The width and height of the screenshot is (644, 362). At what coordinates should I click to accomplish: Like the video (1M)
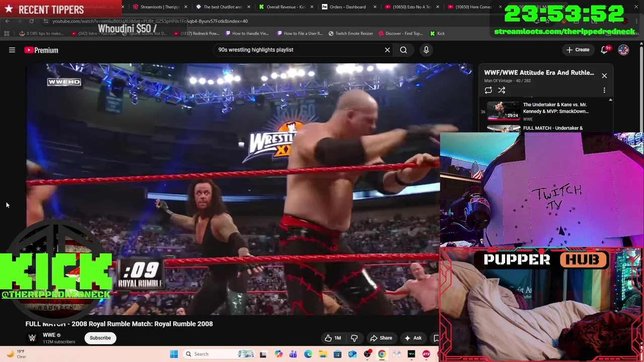pyautogui.click(x=333, y=338)
